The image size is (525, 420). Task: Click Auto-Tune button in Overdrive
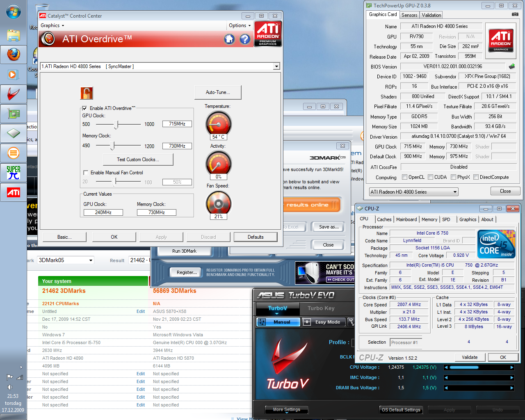coord(218,92)
